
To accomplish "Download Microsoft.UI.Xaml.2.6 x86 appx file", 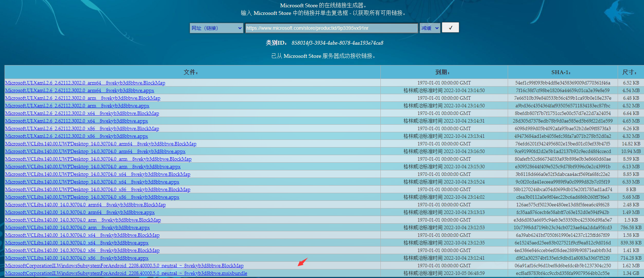I will (76, 136).
